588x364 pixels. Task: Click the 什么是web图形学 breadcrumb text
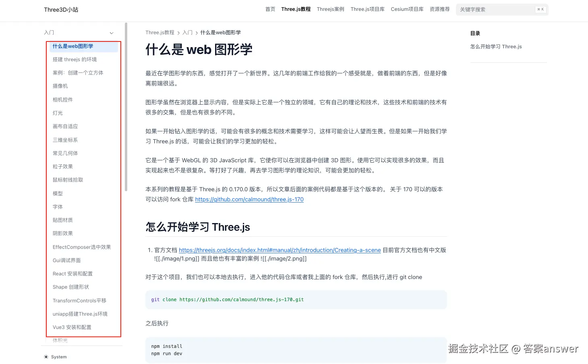click(221, 33)
